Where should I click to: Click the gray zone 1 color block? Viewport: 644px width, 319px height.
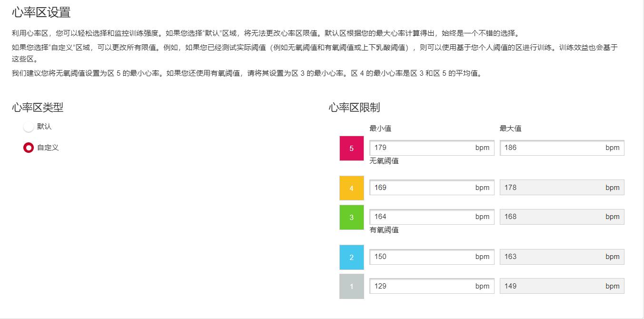351,286
